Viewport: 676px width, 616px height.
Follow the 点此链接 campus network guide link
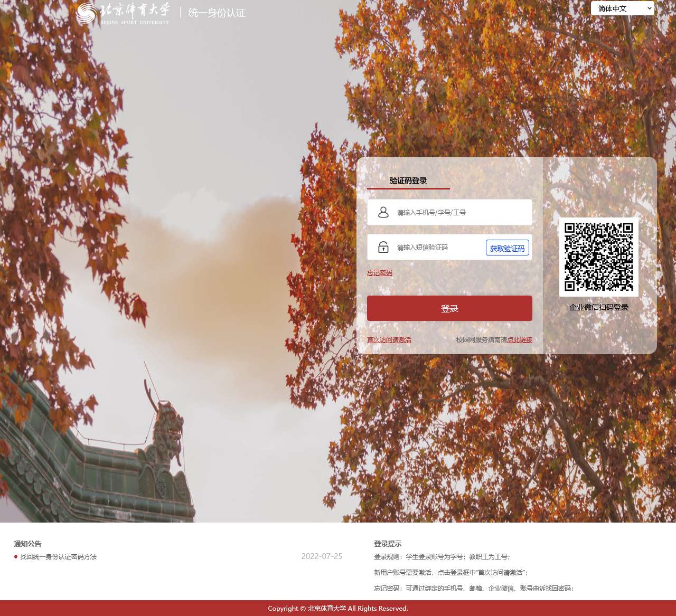coord(520,340)
